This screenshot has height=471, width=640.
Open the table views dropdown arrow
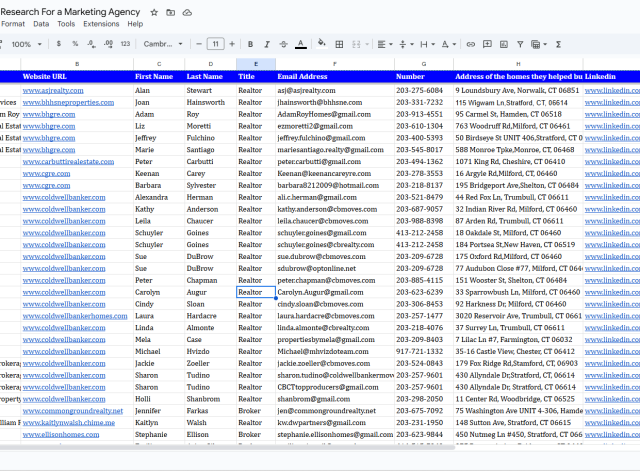click(x=545, y=44)
